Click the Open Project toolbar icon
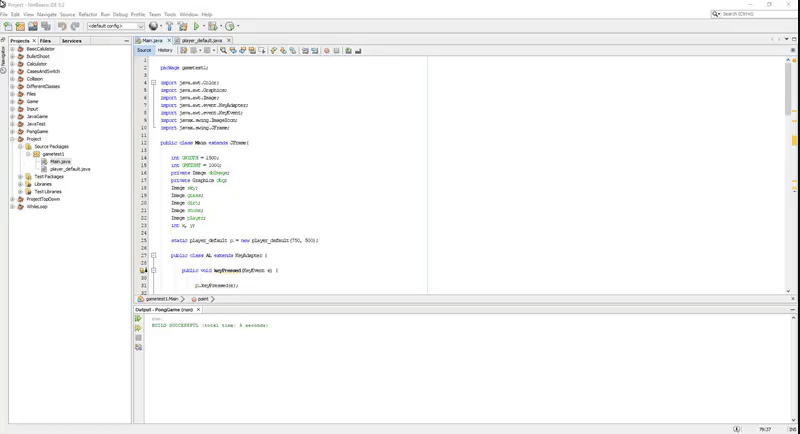Screen dimensions: 800x434 (x=33, y=26)
